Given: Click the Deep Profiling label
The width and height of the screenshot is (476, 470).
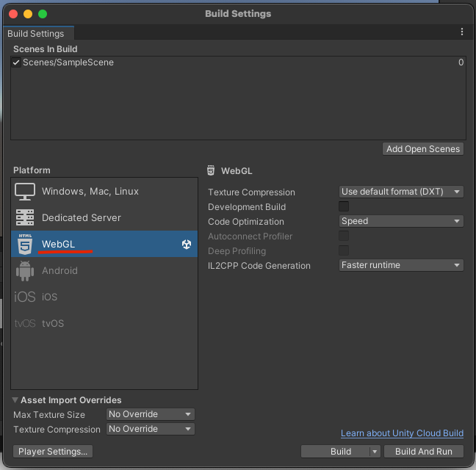Looking at the screenshot, I should 237,251.
